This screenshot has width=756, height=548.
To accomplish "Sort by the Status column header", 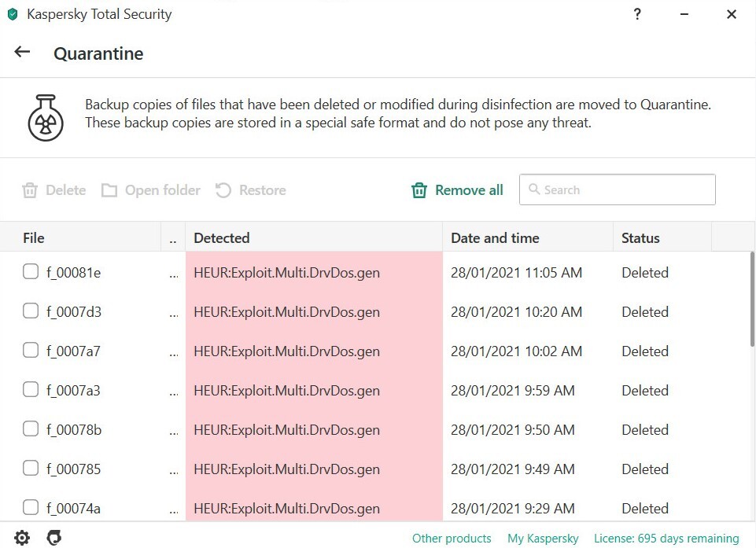I will pyautogui.click(x=662, y=237).
